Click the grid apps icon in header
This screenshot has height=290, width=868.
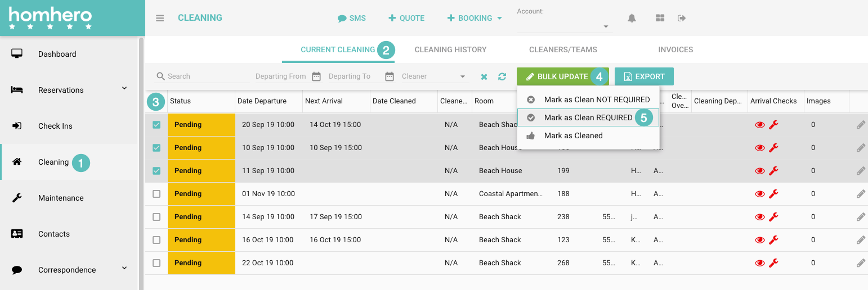pos(660,18)
